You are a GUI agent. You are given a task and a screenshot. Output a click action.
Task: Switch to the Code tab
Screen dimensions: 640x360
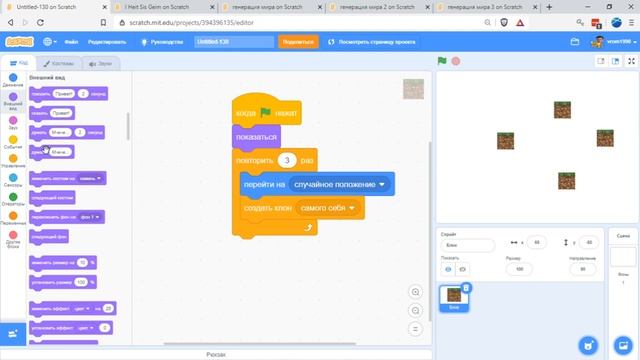[19, 63]
